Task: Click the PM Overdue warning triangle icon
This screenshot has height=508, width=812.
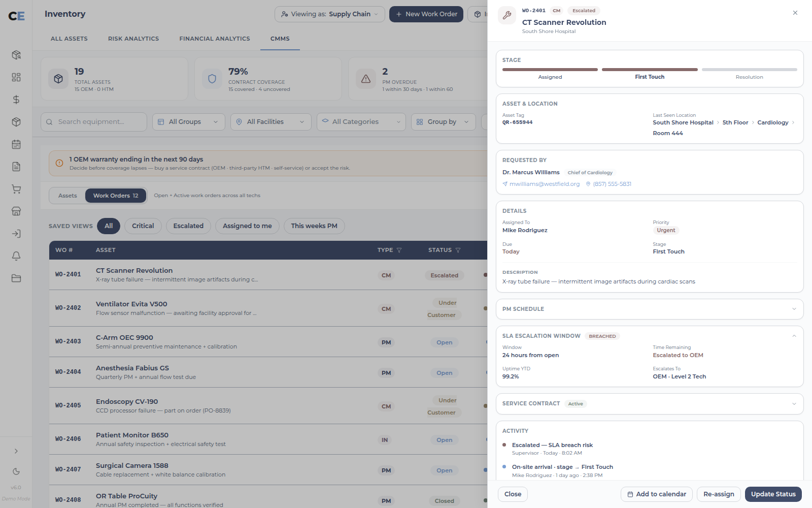Action: (366, 79)
